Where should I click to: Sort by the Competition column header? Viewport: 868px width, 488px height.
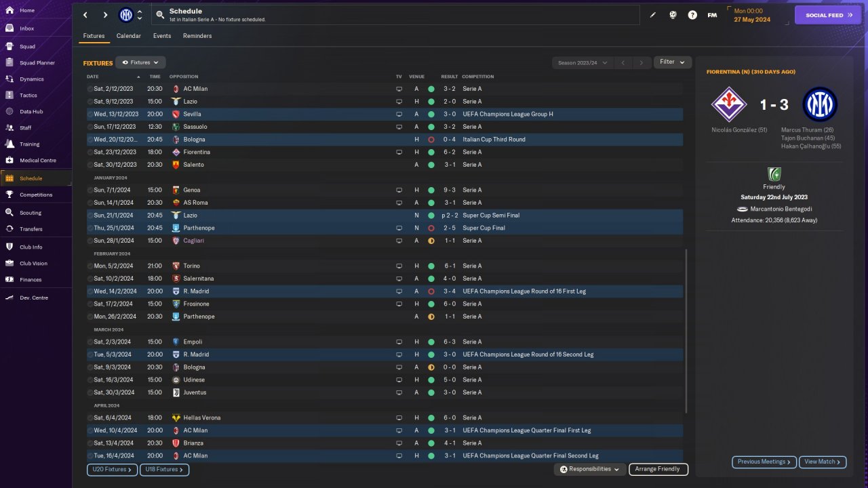point(478,77)
